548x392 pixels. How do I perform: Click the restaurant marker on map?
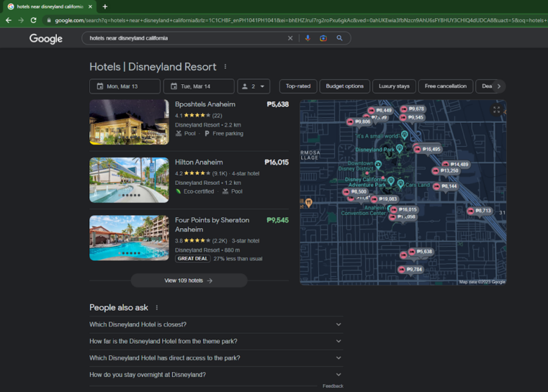pos(309,202)
